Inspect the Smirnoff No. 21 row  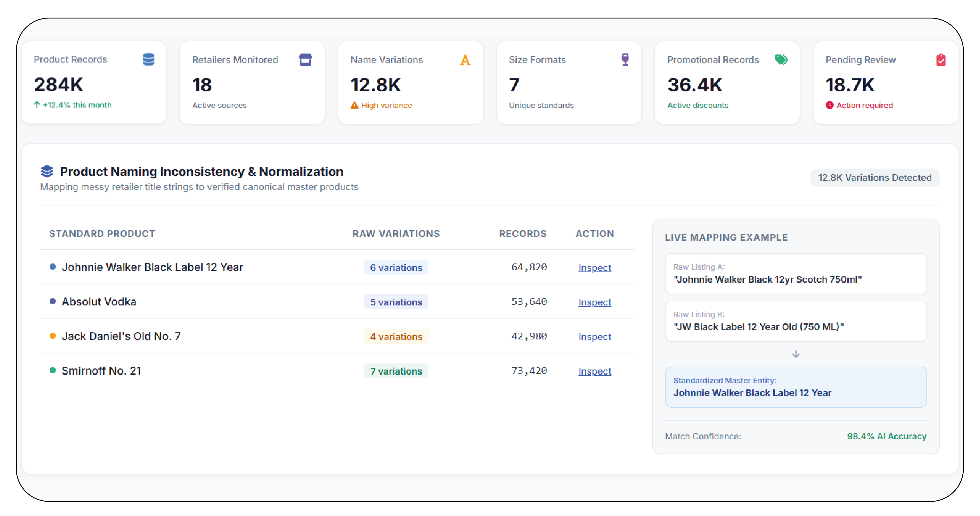[595, 371]
